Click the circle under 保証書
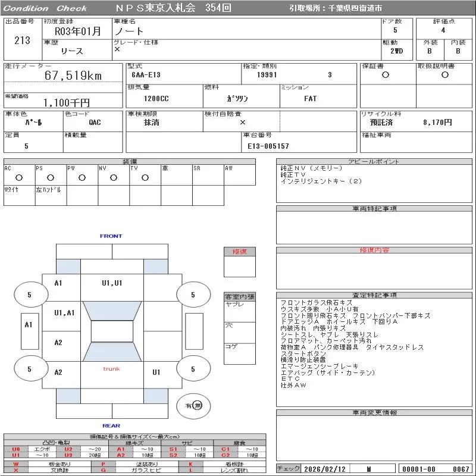The height and width of the screenshot is (476, 476). click(x=386, y=75)
